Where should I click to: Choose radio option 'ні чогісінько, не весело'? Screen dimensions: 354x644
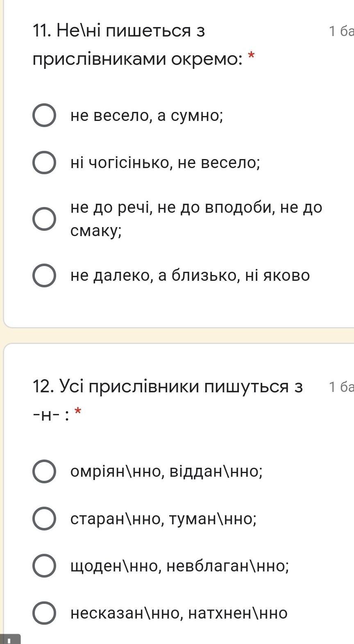pos(44,163)
